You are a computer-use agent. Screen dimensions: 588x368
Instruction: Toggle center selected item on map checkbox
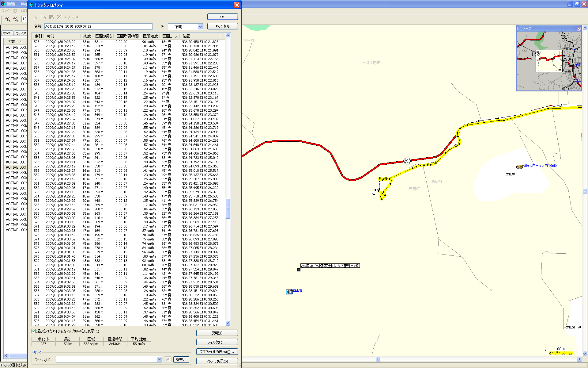(34, 331)
